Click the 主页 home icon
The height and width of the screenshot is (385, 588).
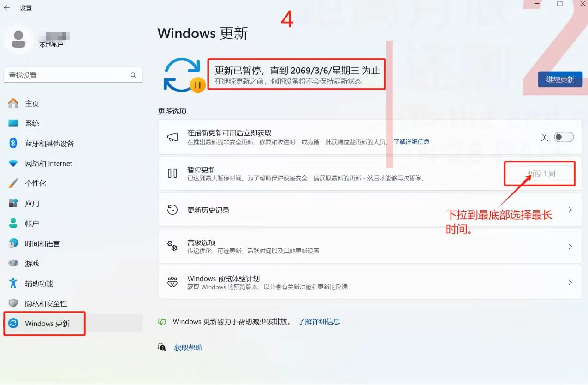click(13, 103)
